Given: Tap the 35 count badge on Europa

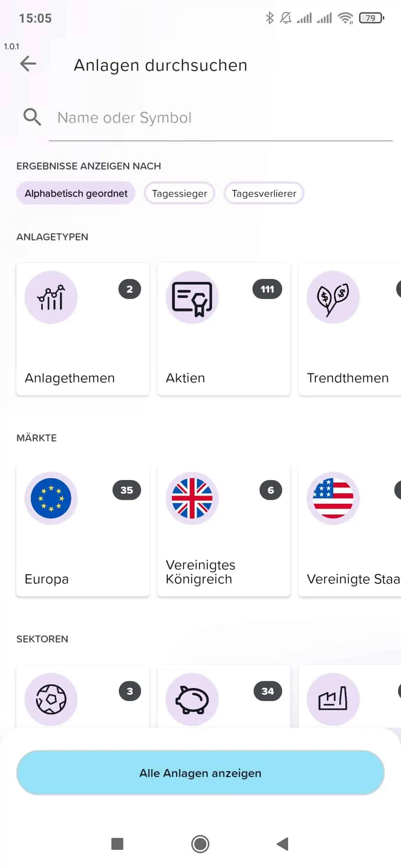Looking at the screenshot, I should click(127, 490).
